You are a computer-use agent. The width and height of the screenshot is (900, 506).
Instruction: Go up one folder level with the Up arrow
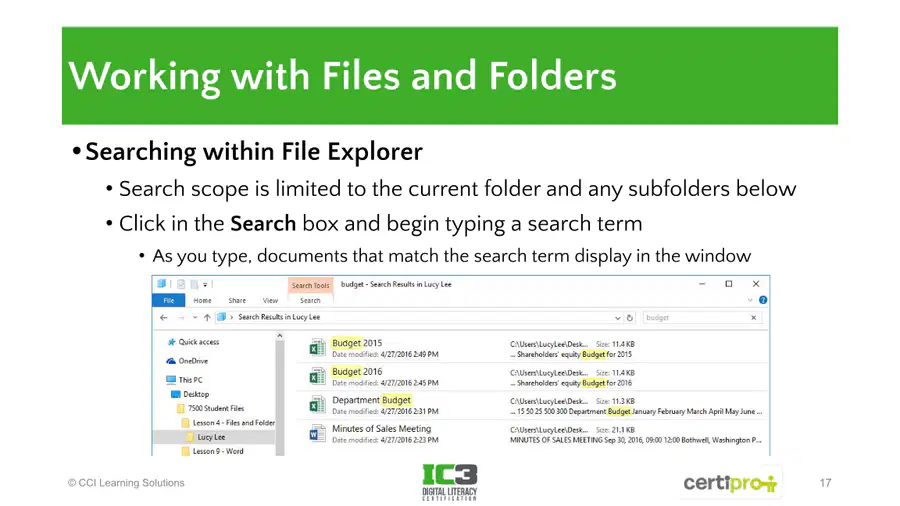pyautogui.click(x=207, y=317)
